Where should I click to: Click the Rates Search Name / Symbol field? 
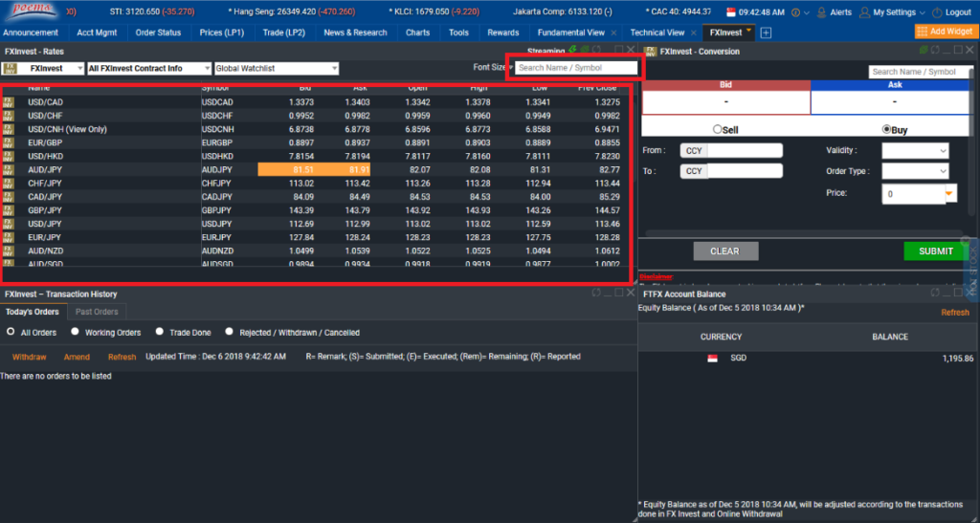click(576, 68)
